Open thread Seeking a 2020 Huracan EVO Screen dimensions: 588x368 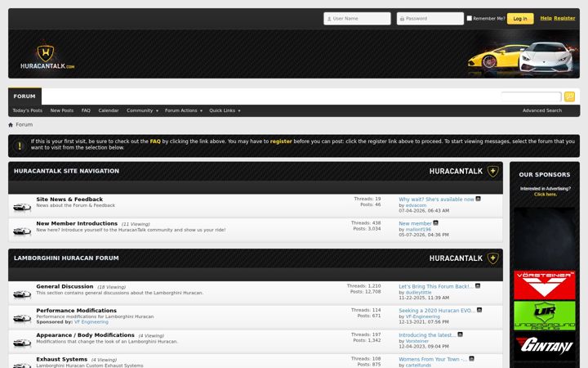[x=437, y=311]
